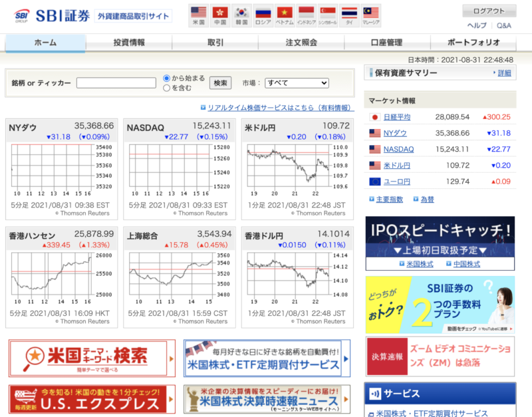The width and height of the screenshot is (532, 417).
Task: Click the 外貨建商品取引サイト label
Action: pos(133,16)
